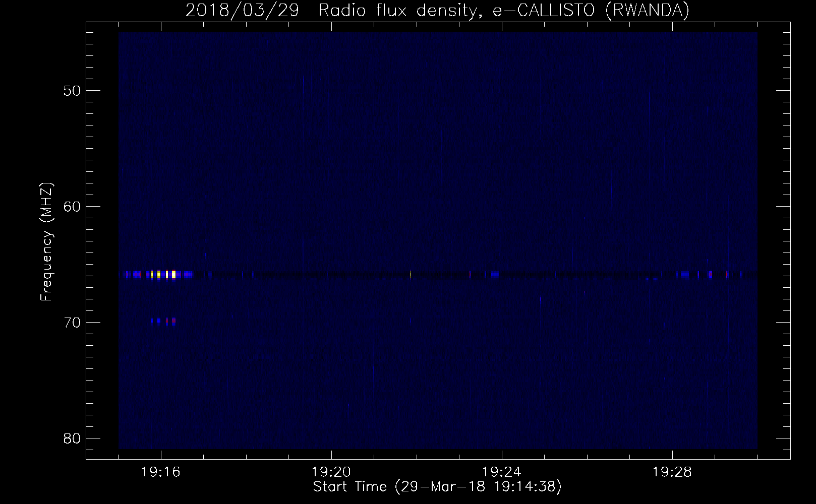Click the 19:28 time tick label

click(x=672, y=472)
